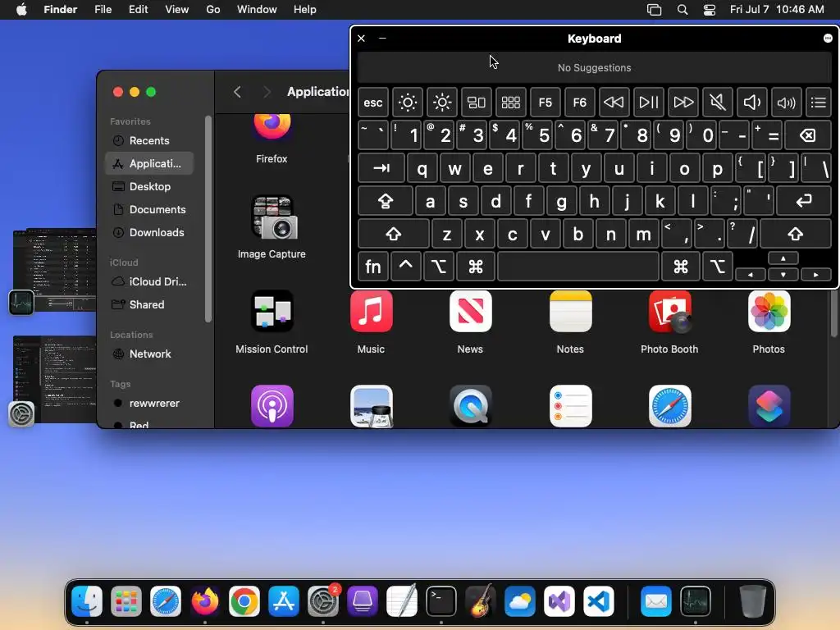The width and height of the screenshot is (840, 630).
Task: Click the tab key
Action: coord(381,169)
